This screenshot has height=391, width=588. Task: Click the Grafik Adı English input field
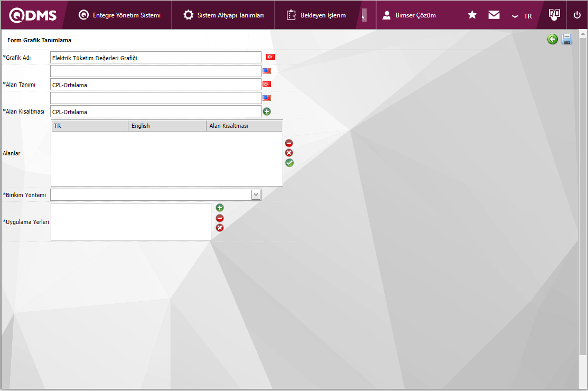pos(156,71)
